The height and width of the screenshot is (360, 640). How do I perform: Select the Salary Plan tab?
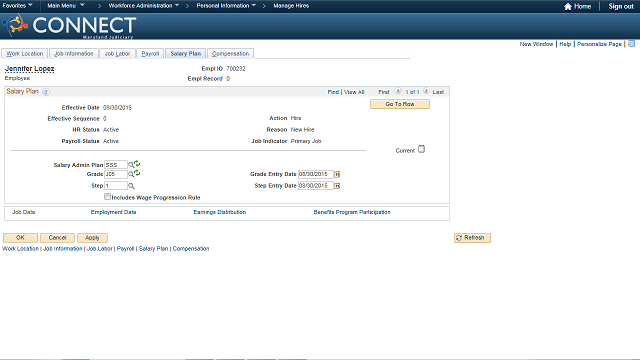coord(186,53)
